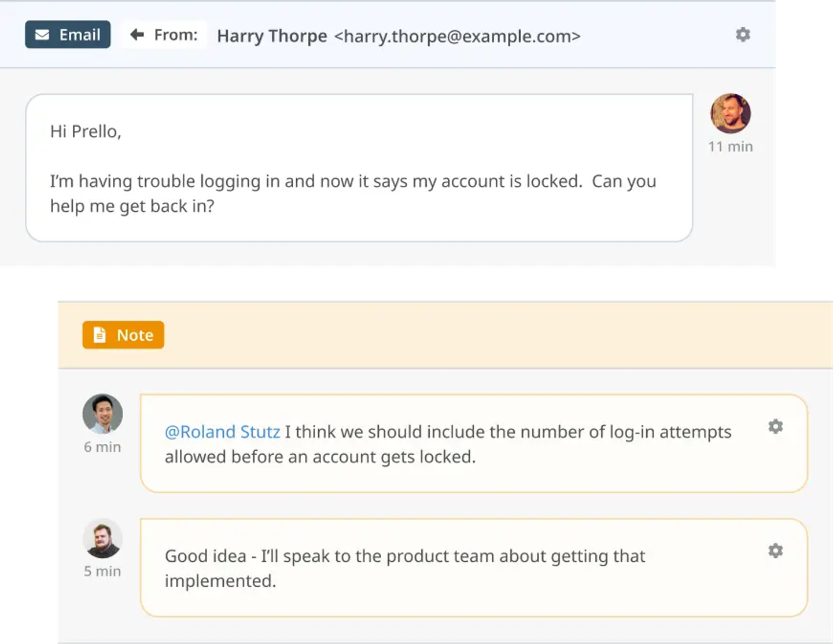833x644 pixels.
Task: Click the 'Good idea' note reply text
Action: tap(405, 568)
